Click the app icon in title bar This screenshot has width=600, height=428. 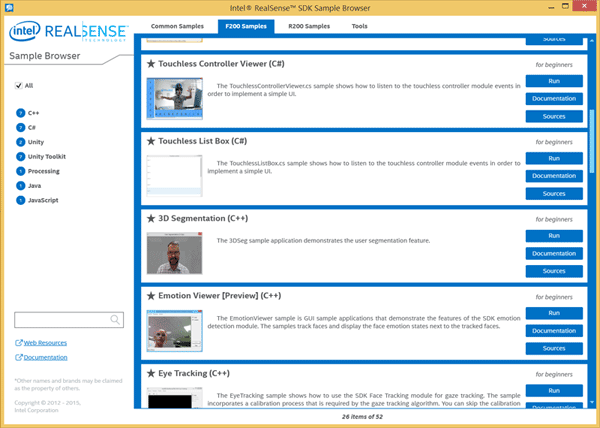pyautogui.click(x=9, y=7)
